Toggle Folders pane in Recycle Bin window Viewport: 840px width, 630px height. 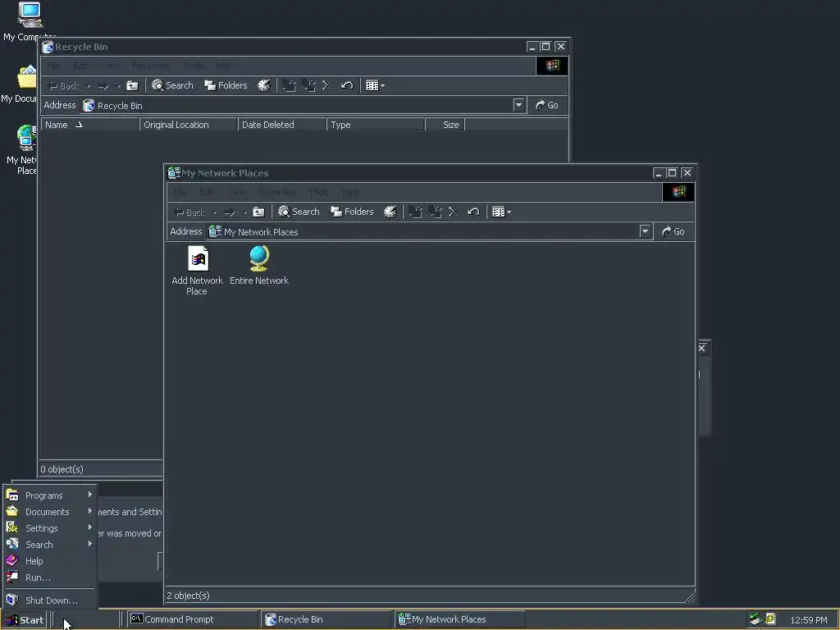[226, 85]
